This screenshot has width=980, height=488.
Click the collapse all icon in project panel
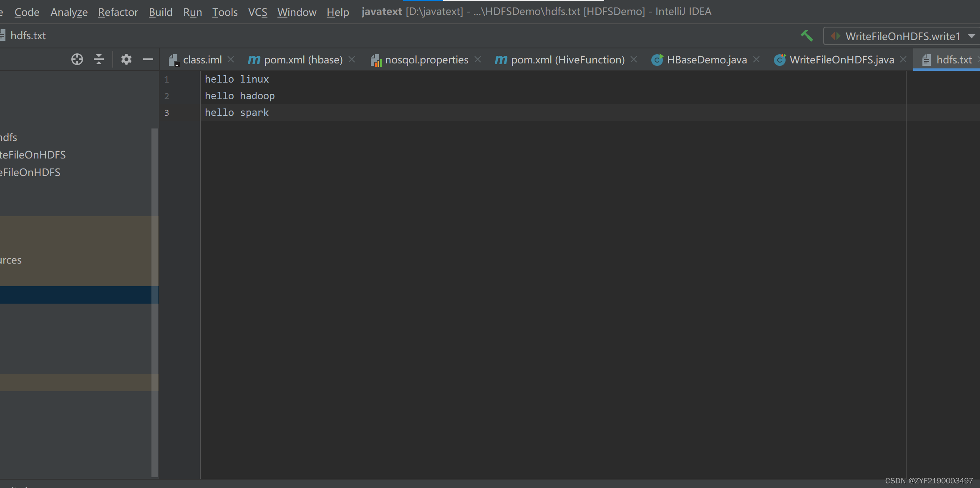(99, 60)
